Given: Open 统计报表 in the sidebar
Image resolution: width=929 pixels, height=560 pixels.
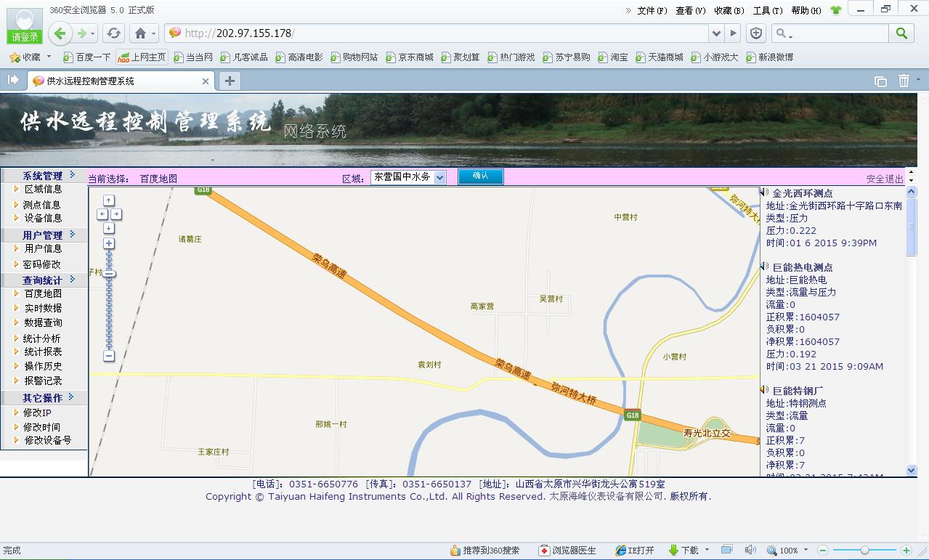Looking at the screenshot, I should pos(43,352).
